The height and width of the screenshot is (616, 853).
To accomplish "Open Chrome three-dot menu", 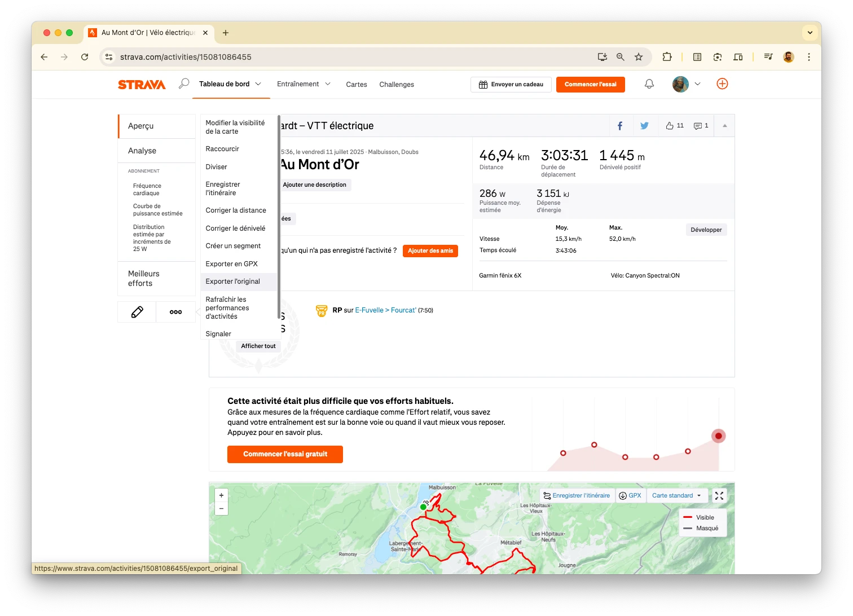I will pos(809,57).
